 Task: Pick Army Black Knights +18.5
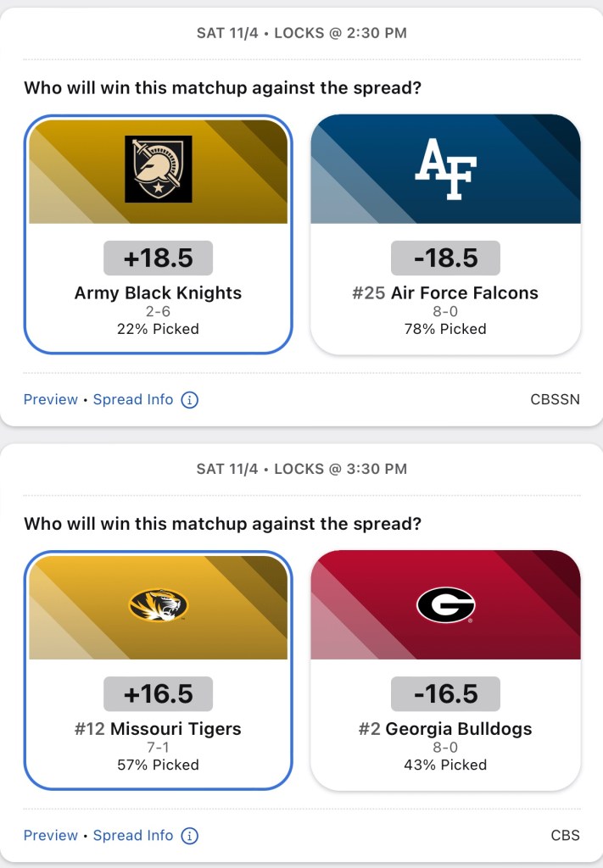159,258
